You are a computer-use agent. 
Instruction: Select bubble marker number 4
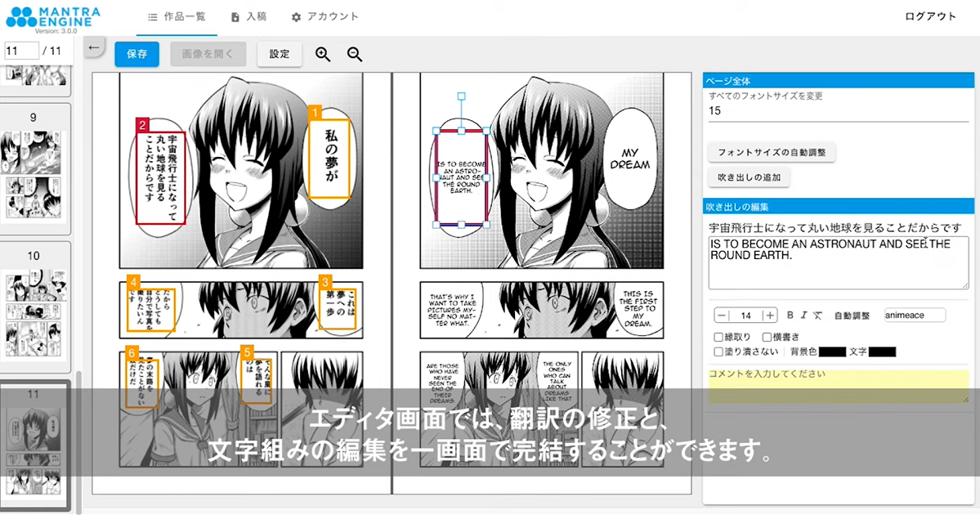[x=133, y=282]
